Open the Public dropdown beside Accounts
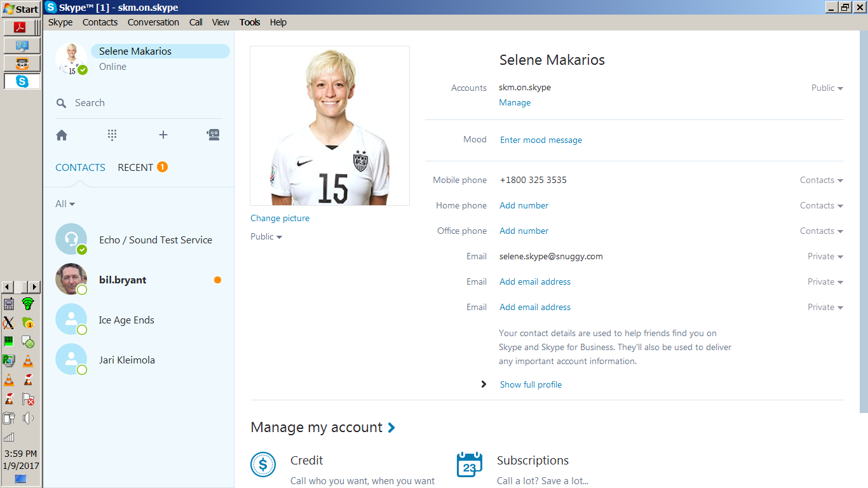 tap(827, 88)
